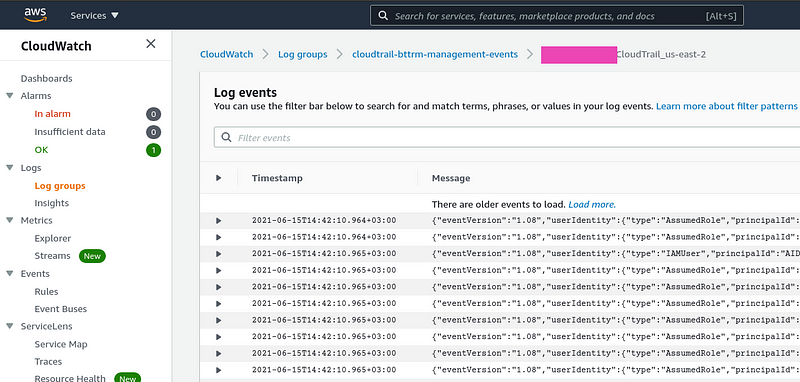Click the Load more link
This screenshot has width=800, height=382.
click(592, 205)
